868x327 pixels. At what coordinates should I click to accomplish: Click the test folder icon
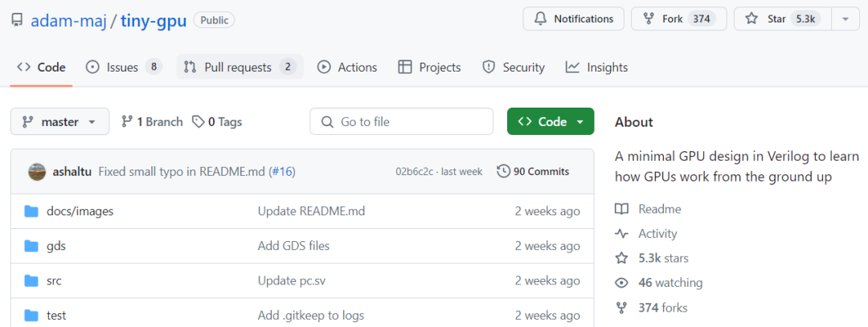pos(31,315)
